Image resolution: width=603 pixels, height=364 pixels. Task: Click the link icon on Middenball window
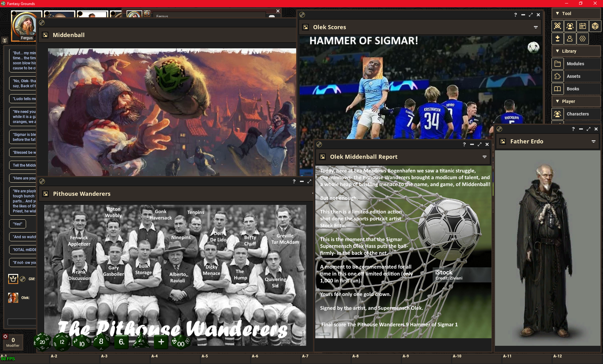click(x=42, y=23)
